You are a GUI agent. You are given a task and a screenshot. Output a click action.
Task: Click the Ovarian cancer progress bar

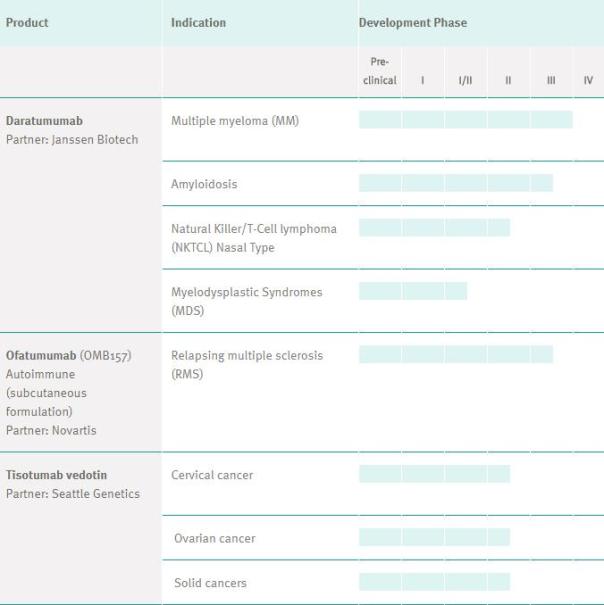pyautogui.click(x=434, y=538)
